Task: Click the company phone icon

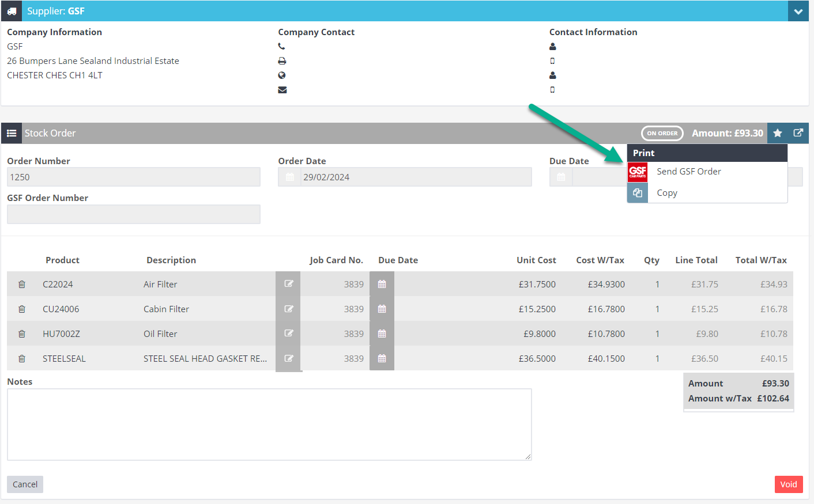Action: click(282, 47)
